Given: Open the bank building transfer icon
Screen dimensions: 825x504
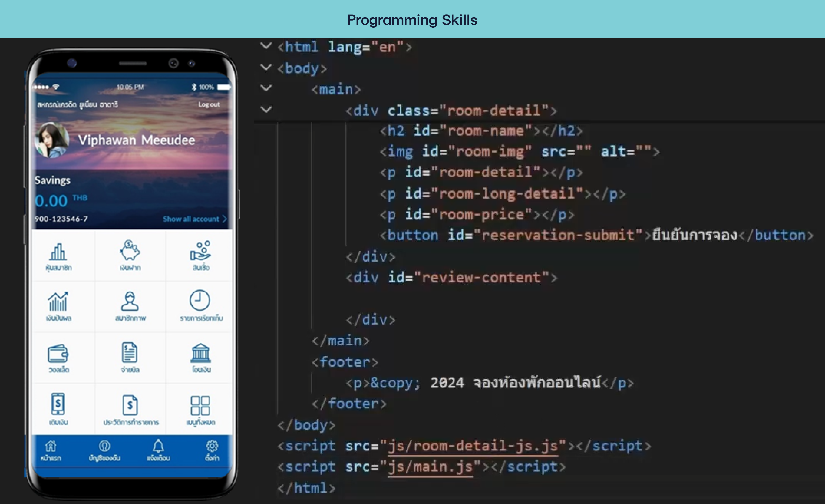Looking at the screenshot, I should click(201, 353).
